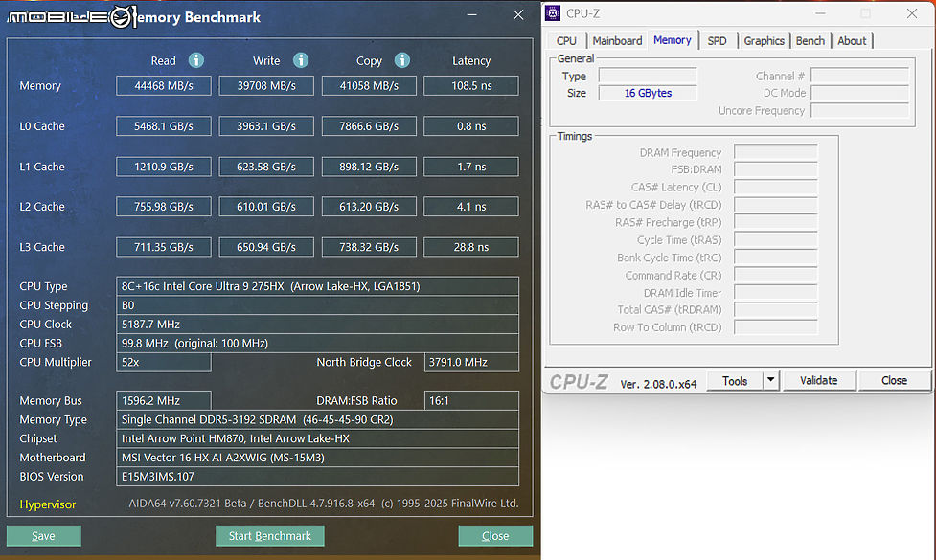936x560 pixels.
Task: Click the X icon of CPU-Z window
Action: (x=911, y=13)
